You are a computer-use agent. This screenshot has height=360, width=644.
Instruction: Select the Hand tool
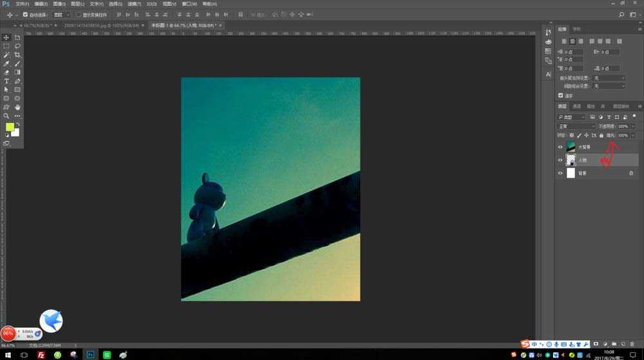(17, 107)
